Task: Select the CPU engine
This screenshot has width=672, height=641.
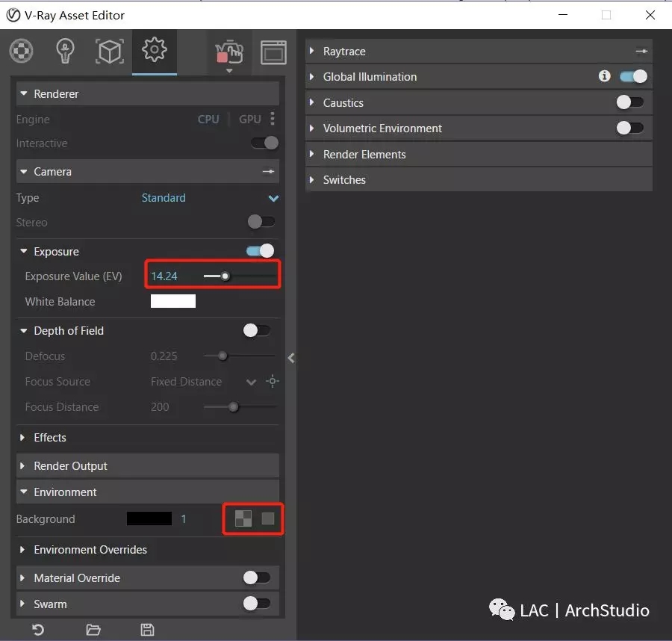Action: 208,119
